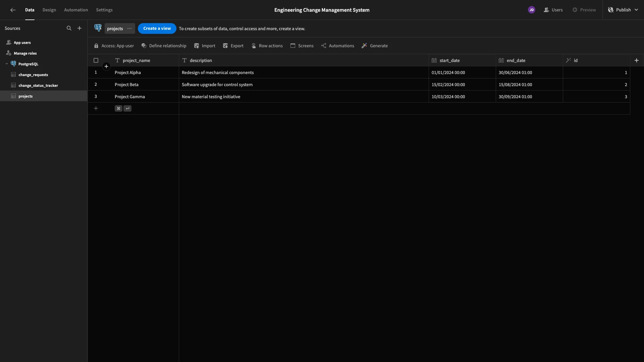The width and height of the screenshot is (644, 362).
Task: Add a new source with plus icon
Action: coord(79,28)
